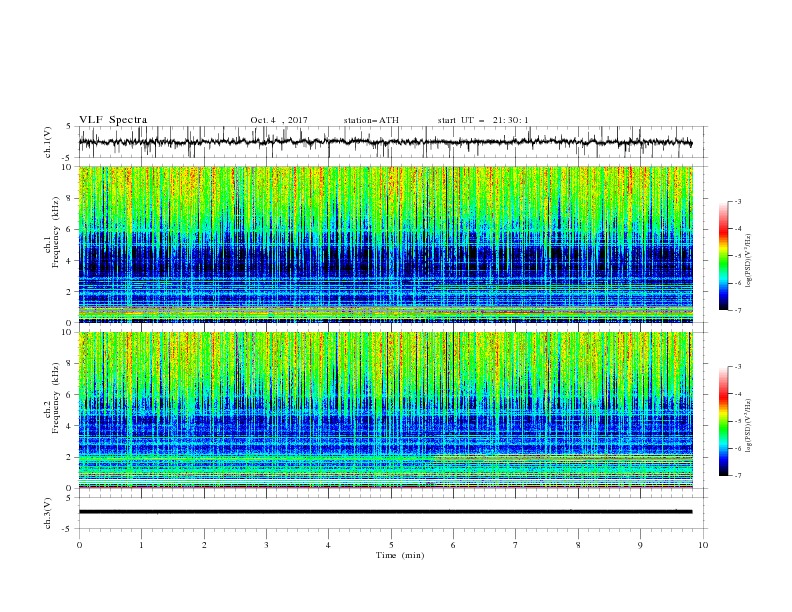Click the ch.1 color bar "log(PSD)(V²/Hz)" label
The height and width of the screenshot is (612, 792).
(x=749, y=261)
